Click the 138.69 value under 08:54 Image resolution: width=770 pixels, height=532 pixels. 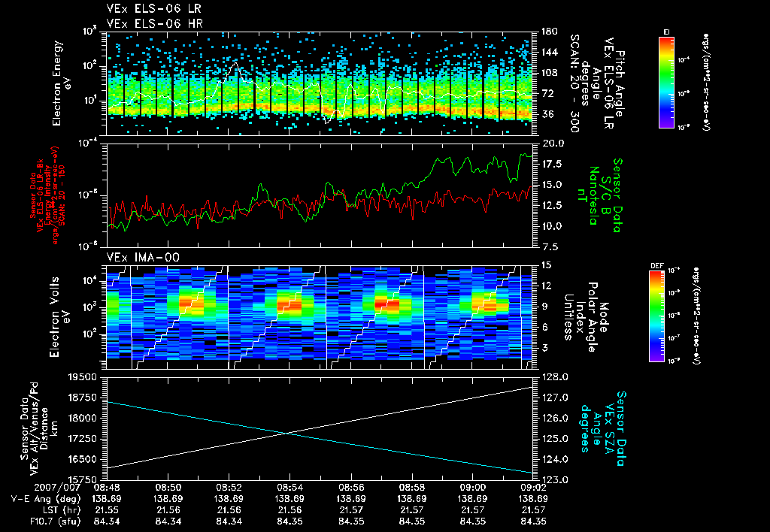click(x=290, y=499)
